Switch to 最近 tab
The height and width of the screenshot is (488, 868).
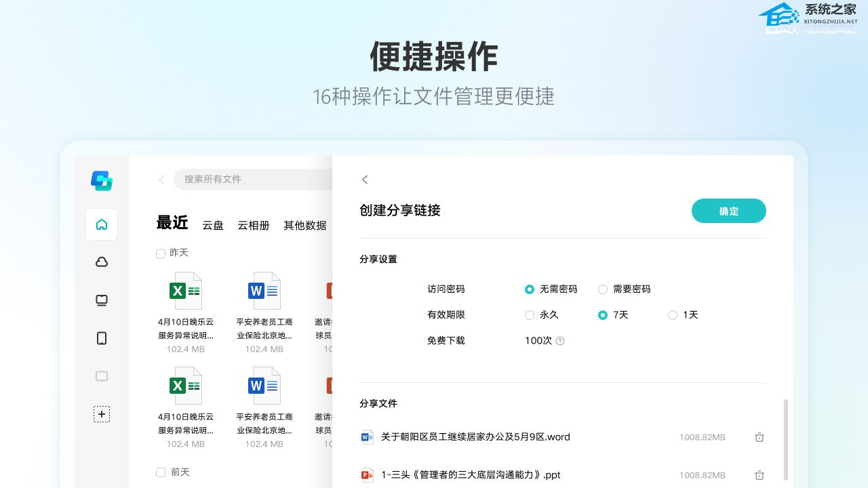(172, 223)
